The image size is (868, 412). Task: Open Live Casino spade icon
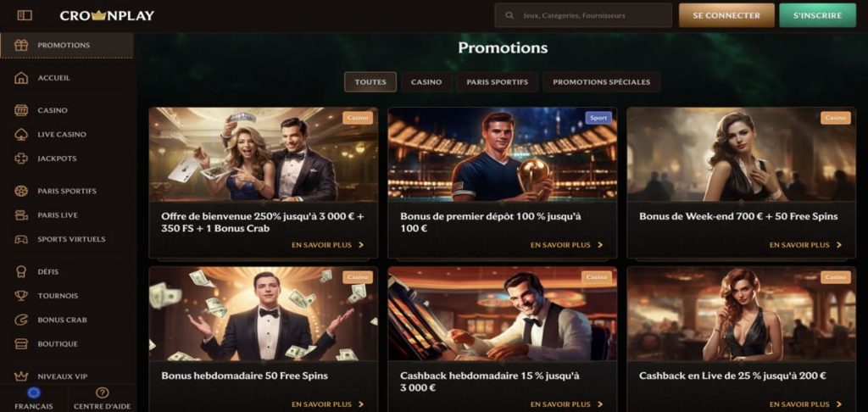22,134
